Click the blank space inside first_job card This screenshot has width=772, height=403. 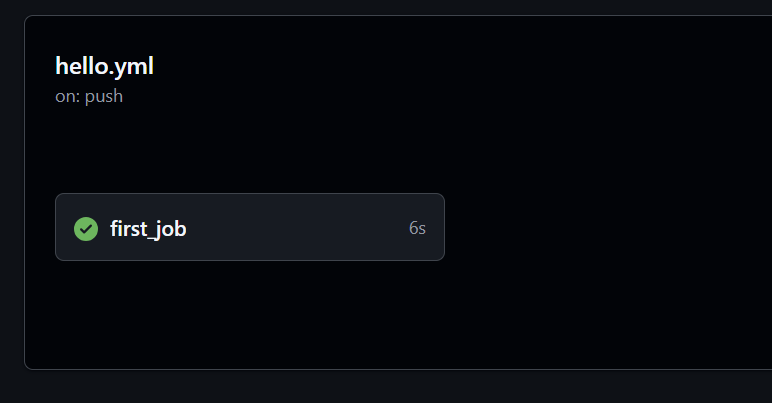pyautogui.click(x=300, y=229)
